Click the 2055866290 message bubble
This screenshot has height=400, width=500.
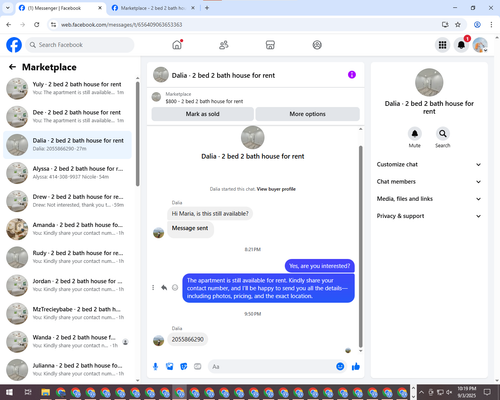point(188,339)
